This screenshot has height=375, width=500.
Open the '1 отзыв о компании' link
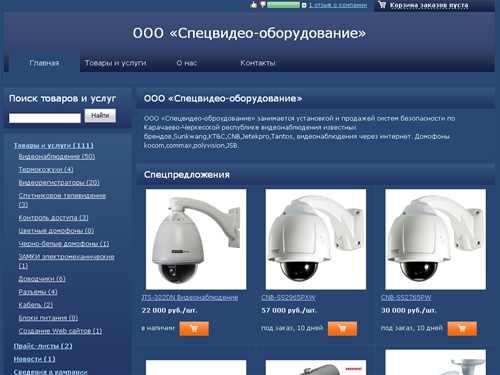[x=338, y=5]
